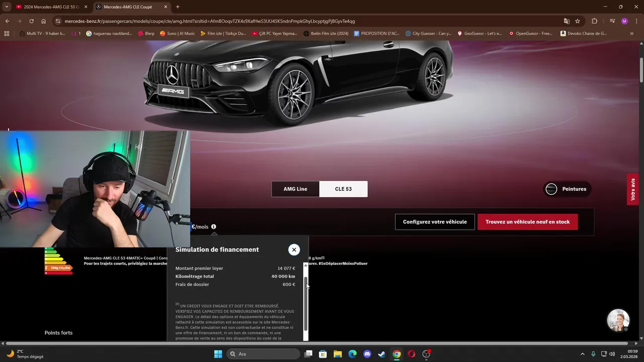The image size is (644, 362).
Task: Open Chrome three-dot menu
Action: 636,21
